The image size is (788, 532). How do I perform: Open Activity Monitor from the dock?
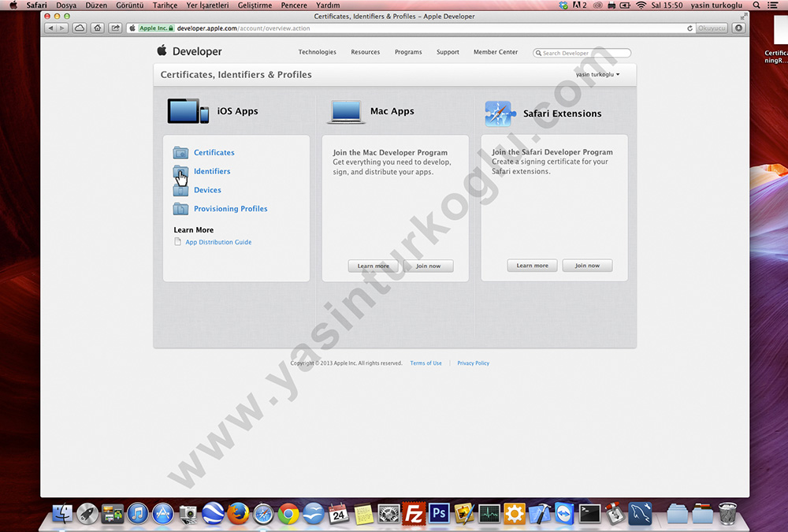(489, 513)
